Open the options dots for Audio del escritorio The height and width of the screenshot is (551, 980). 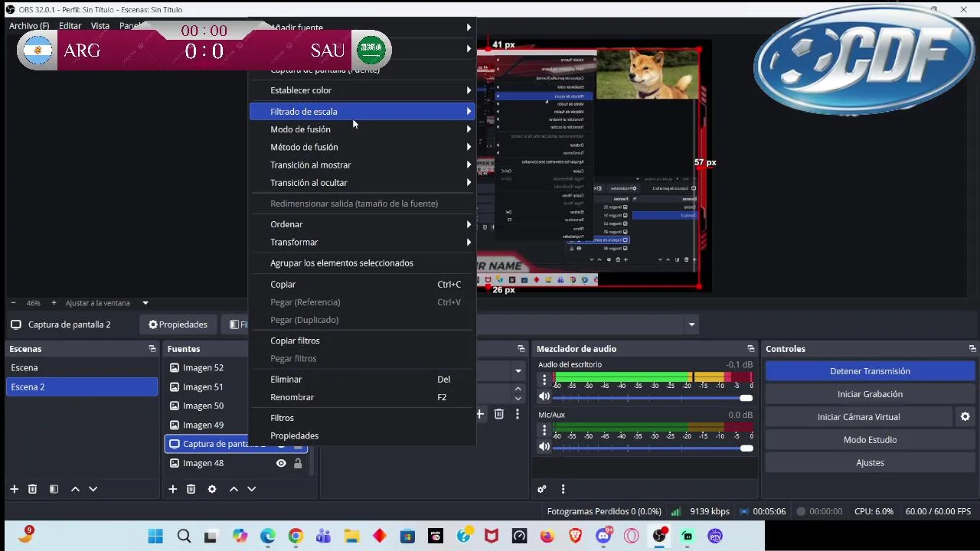click(544, 380)
